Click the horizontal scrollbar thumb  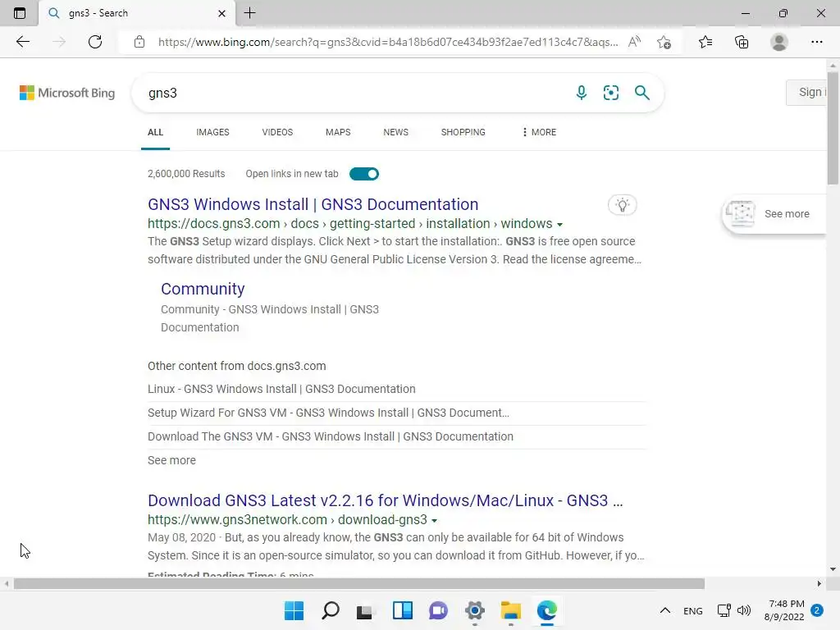(x=359, y=583)
